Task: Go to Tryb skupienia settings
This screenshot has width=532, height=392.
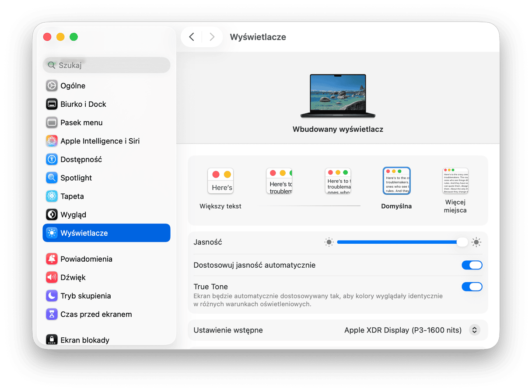Action: (x=85, y=296)
